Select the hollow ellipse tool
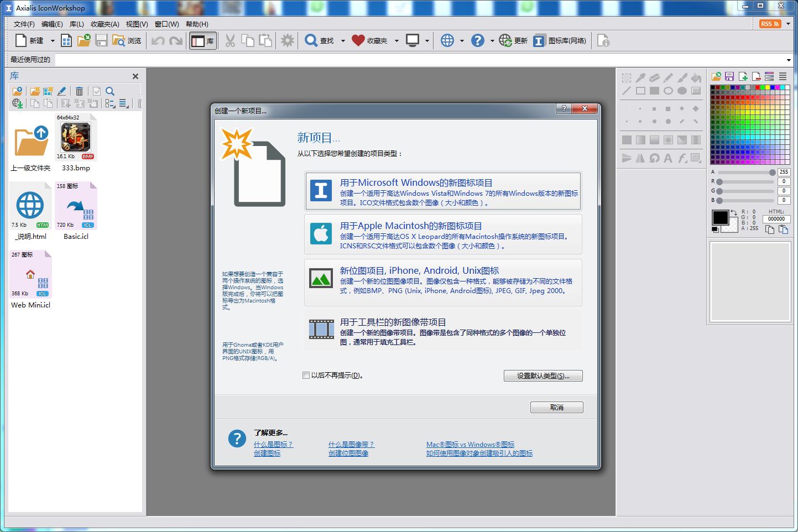The width and height of the screenshot is (798, 532). point(668,91)
